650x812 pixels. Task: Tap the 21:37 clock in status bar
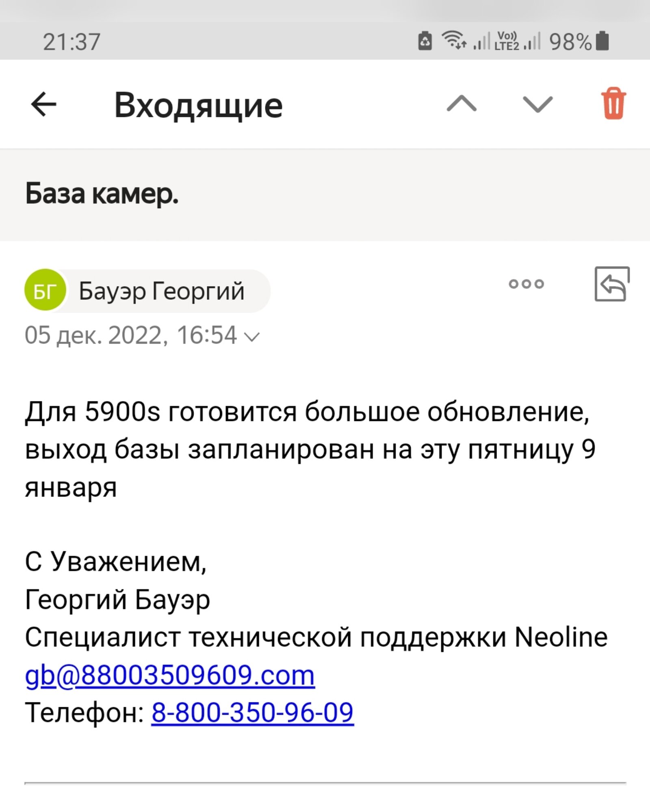71,41
